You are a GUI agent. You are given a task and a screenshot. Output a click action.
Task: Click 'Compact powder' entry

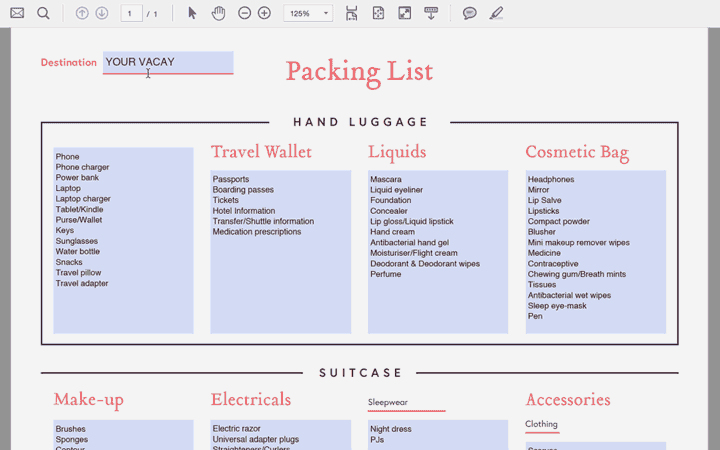point(558,221)
